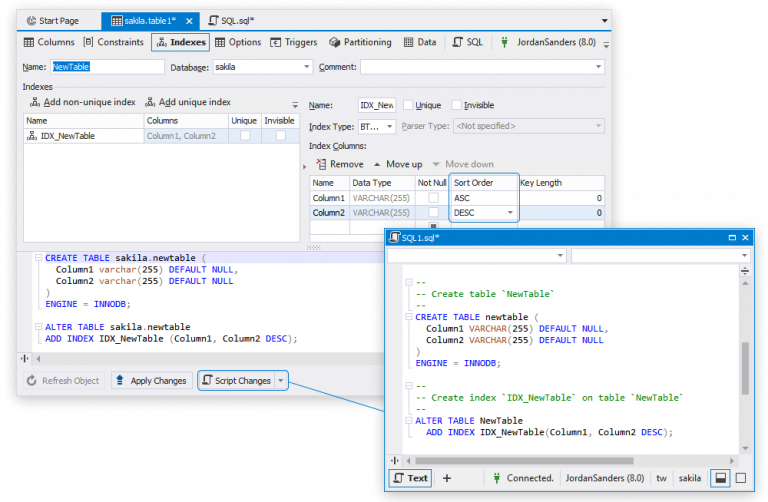768x502 pixels.
Task: Open the SQL.sql document tab
Action: tap(232, 21)
